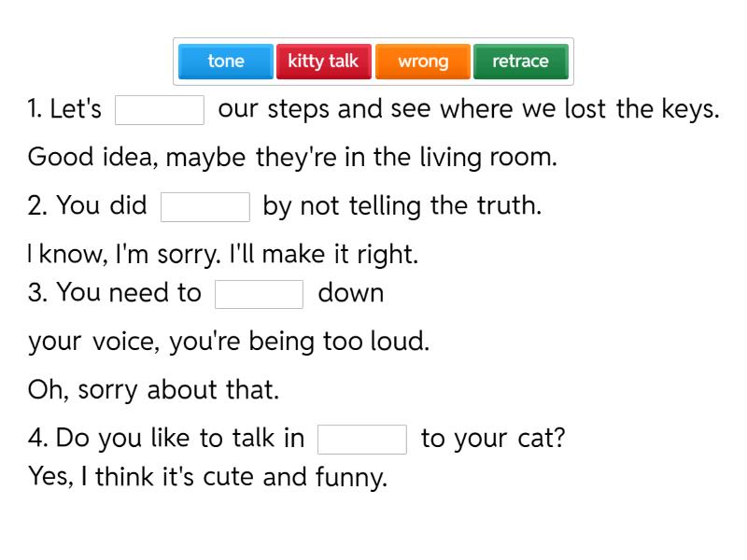Viewport: 747px width, 560px height.
Task: Select the red 'kitty talk' word tile
Action: click(323, 62)
